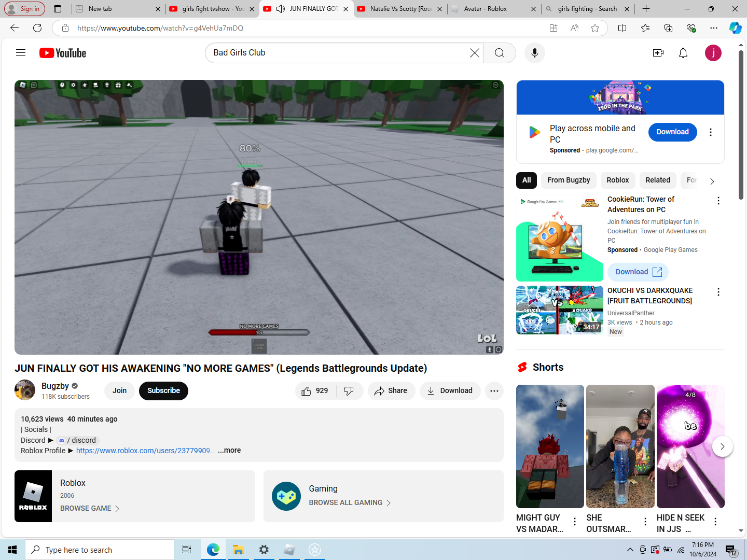The width and height of the screenshot is (747, 560).
Task: Open the Create video icon
Action: [658, 53]
